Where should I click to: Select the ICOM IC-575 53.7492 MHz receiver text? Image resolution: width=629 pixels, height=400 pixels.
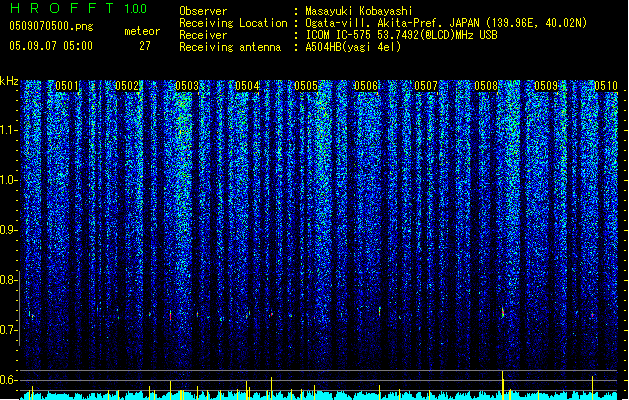click(402, 35)
